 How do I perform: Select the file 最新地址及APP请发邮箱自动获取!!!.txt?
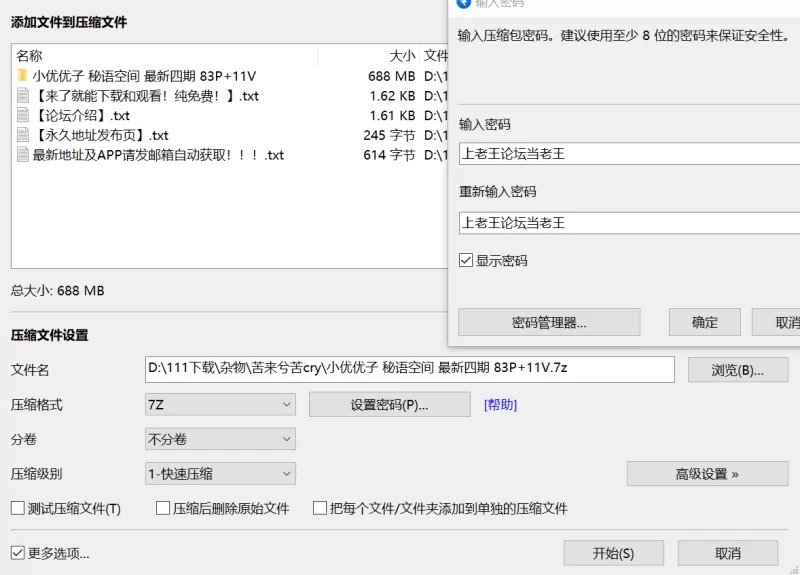pyautogui.click(x=230, y=155)
